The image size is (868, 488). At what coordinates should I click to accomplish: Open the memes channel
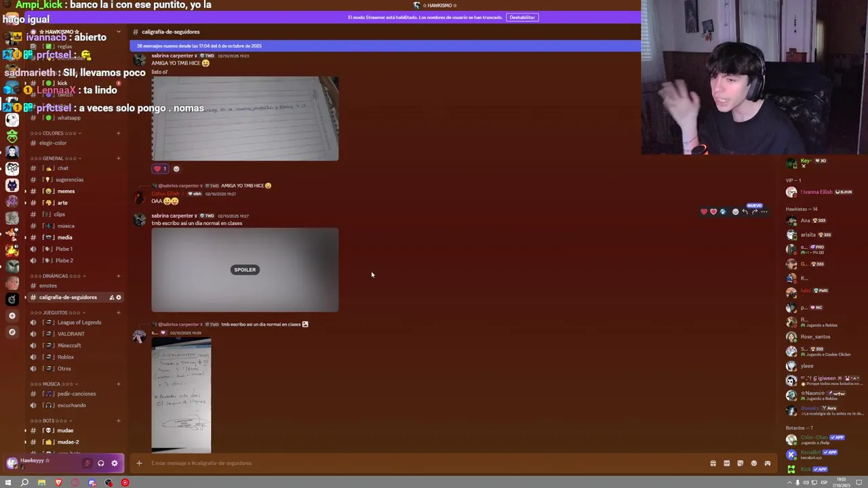[75, 191]
